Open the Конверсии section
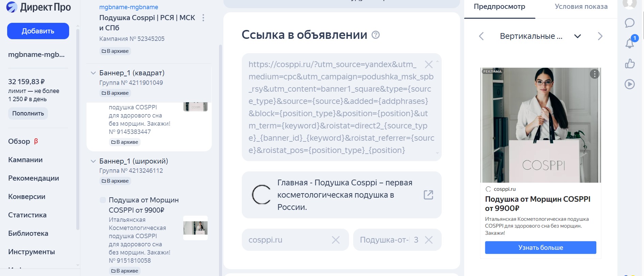This screenshot has height=276, width=644. pyautogui.click(x=27, y=197)
